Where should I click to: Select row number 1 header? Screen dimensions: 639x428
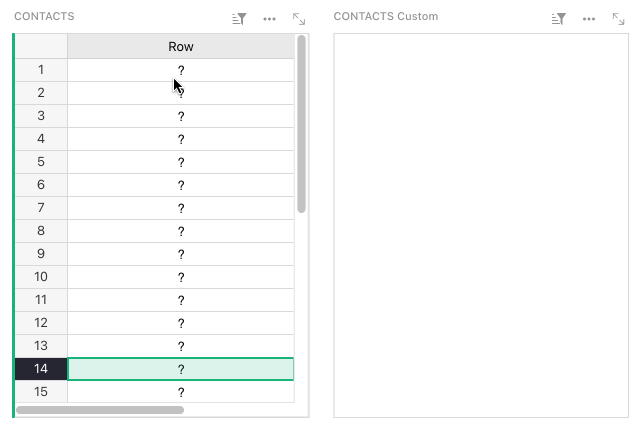click(41, 70)
